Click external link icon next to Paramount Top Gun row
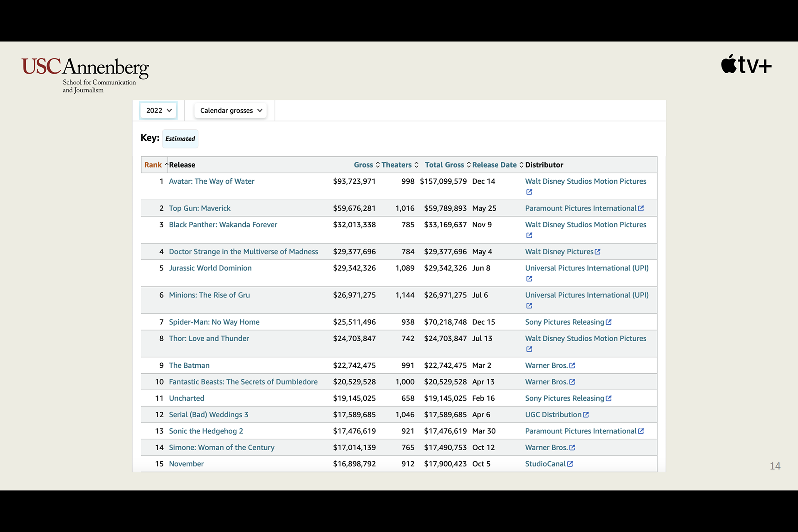This screenshot has width=798, height=532. click(641, 208)
